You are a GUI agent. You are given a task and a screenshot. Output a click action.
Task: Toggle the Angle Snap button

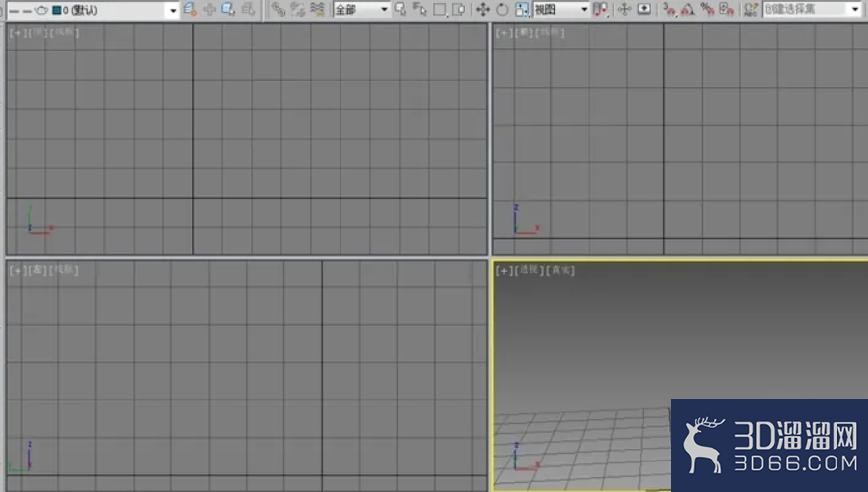pos(688,10)
